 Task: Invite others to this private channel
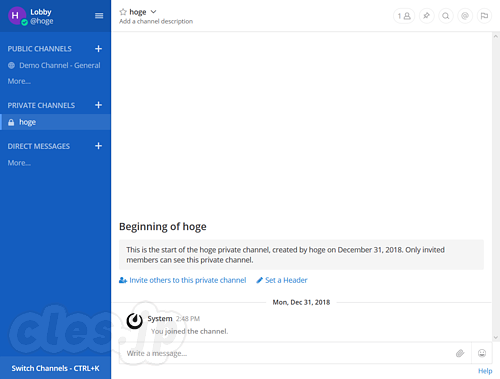(x=183, y=280)
